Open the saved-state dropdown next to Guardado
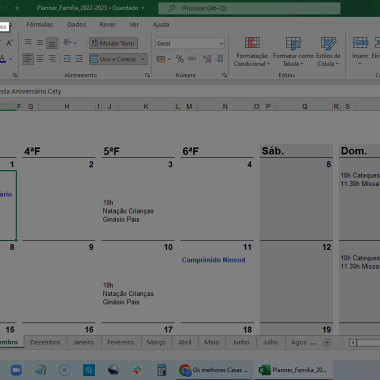 (143, 8)
